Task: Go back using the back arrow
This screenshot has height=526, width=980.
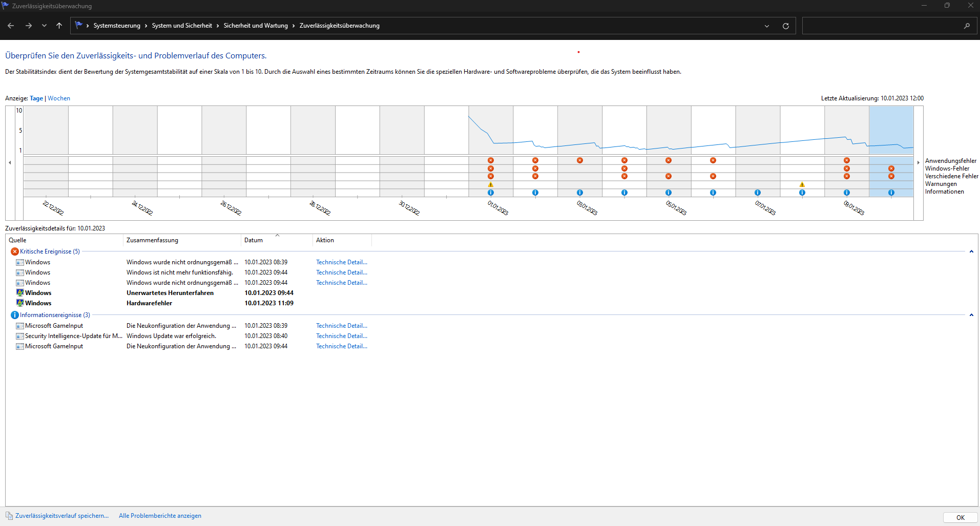Action: (11, 26)
